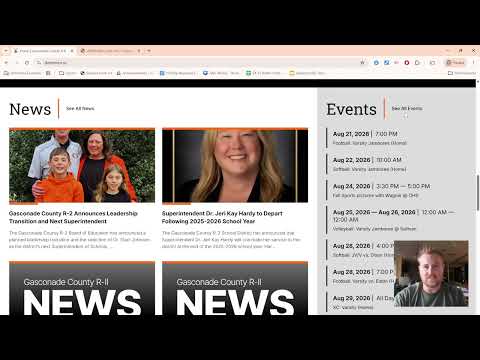Screen dimensions: 480x360
Task: Open the yellow Slides bookmark
Action: (307, 73)
